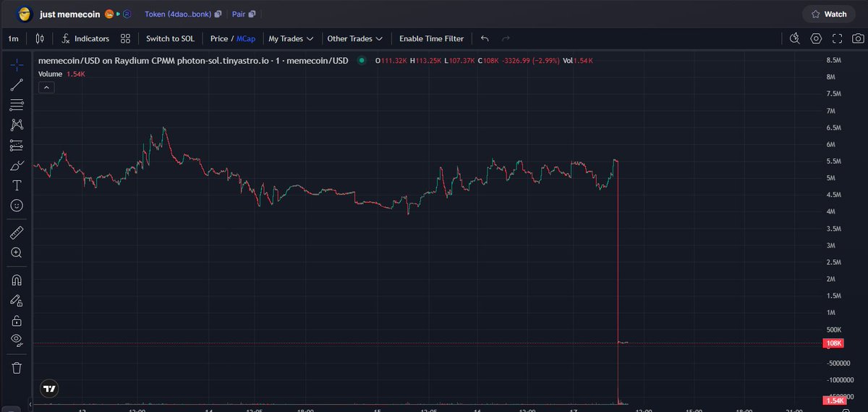Click the L107.37K low value

coord(459,61)
